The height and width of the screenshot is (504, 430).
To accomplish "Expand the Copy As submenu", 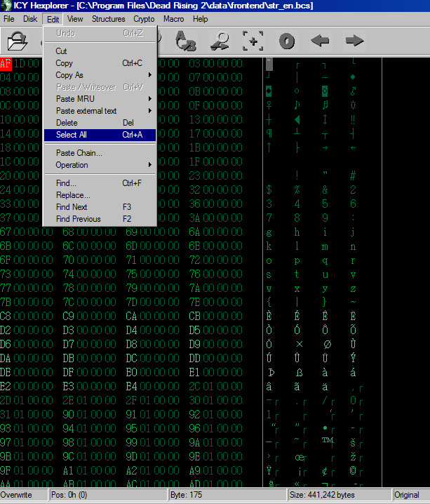I will pyautogui.click(x=100, y=75).
